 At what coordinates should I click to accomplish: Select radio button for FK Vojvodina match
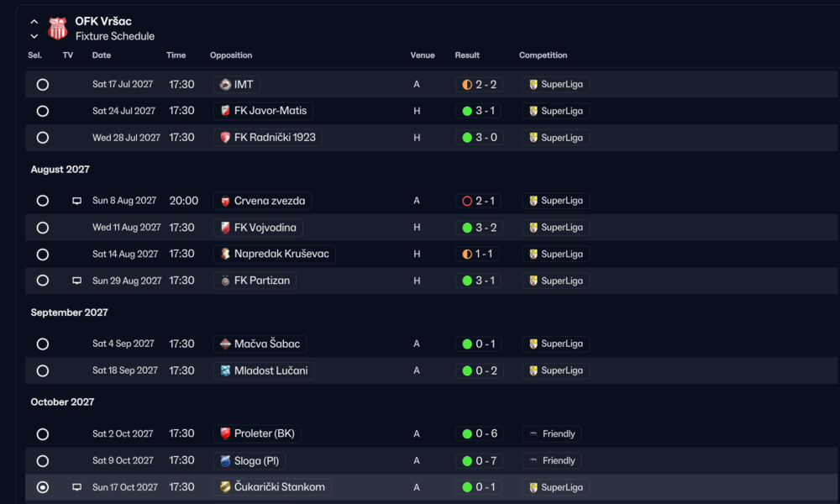coord(43,228)
